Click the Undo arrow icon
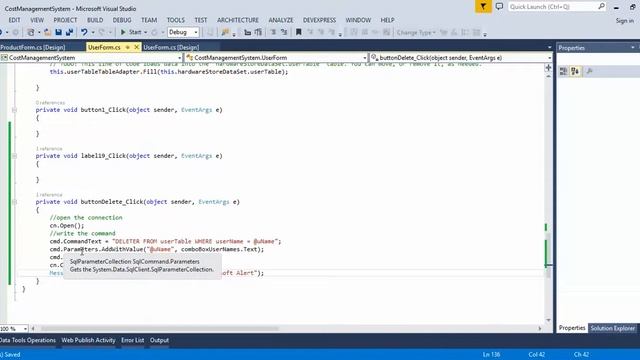The height and width of the screenshot is (360, 640). tap(84, 32)
